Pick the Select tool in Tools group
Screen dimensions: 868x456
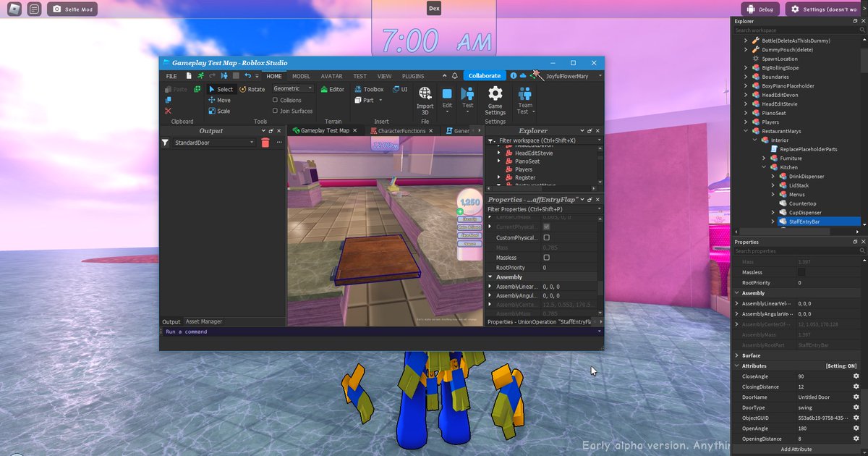221,90
